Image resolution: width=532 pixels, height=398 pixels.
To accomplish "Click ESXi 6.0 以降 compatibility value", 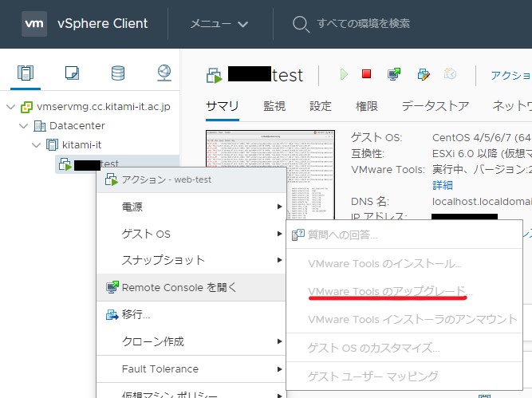I will [482, 154].
